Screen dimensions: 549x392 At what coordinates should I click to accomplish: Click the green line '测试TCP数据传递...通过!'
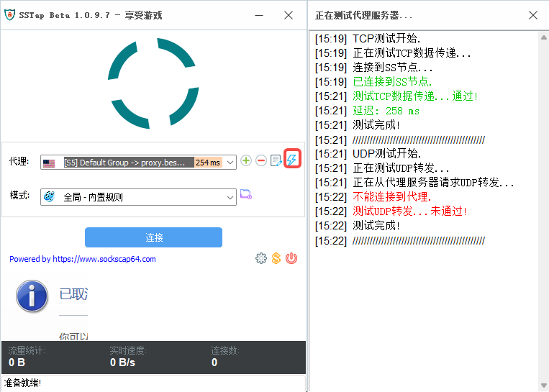pyautogui.click(x=415, y=96)
